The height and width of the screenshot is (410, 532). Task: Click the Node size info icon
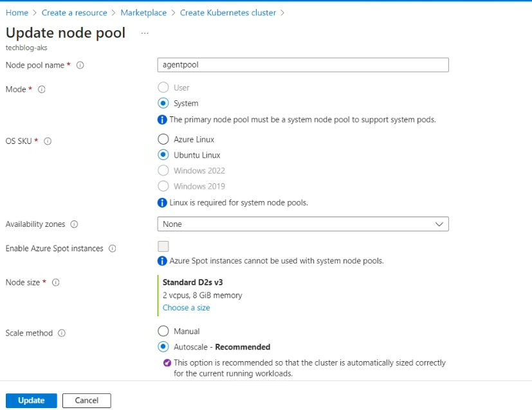55,282
